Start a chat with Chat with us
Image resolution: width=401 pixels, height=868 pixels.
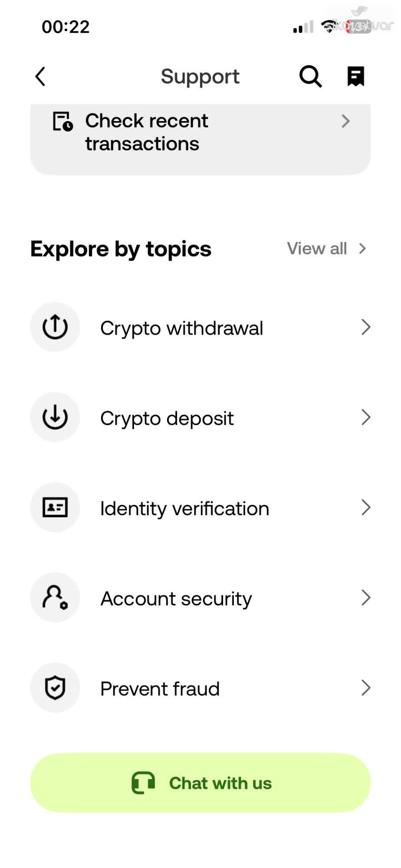[x=200, y=783]
